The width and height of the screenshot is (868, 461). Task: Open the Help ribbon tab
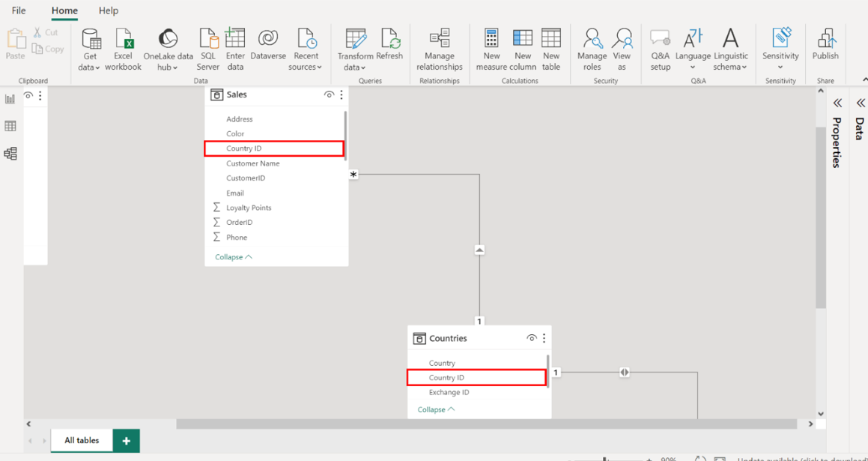pyautogui.click(x=109, y=10)
